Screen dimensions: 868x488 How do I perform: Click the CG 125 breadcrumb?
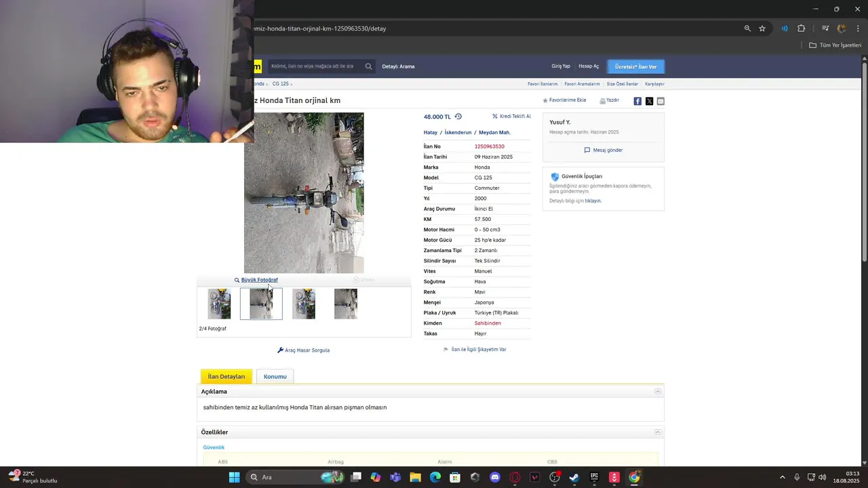point(280,84)
